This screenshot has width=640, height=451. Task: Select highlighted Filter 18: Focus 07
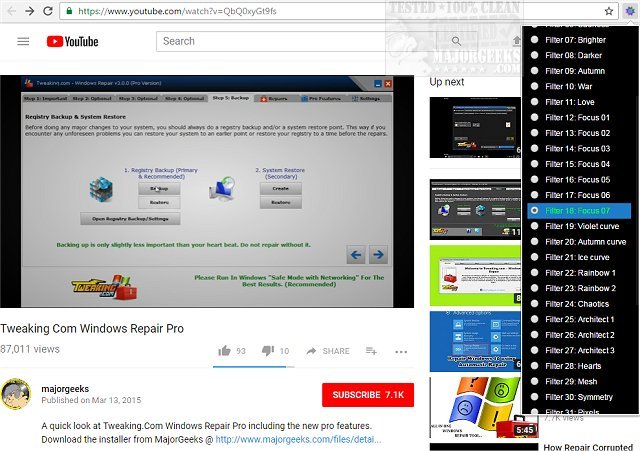(x=579, y=211)
